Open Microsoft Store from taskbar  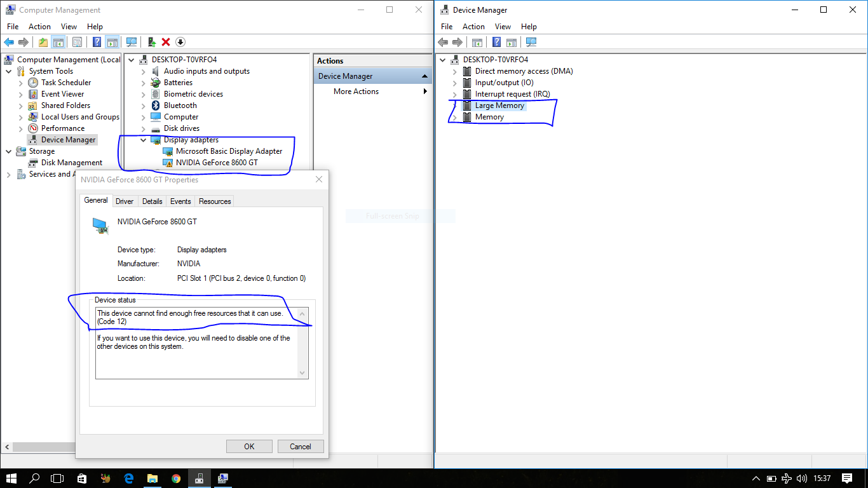[x=81, y=478]
